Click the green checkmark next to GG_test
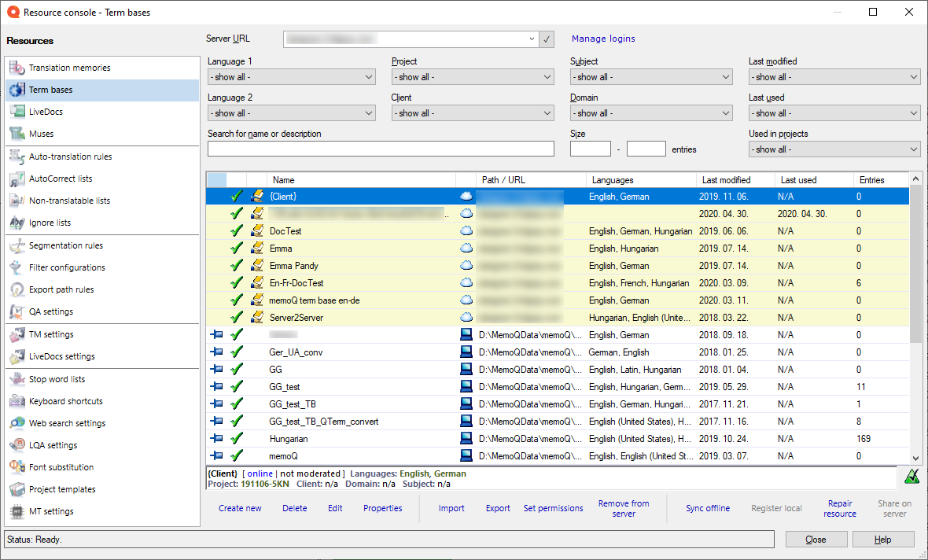Screen dimensions: 928x560 point(238,386)
